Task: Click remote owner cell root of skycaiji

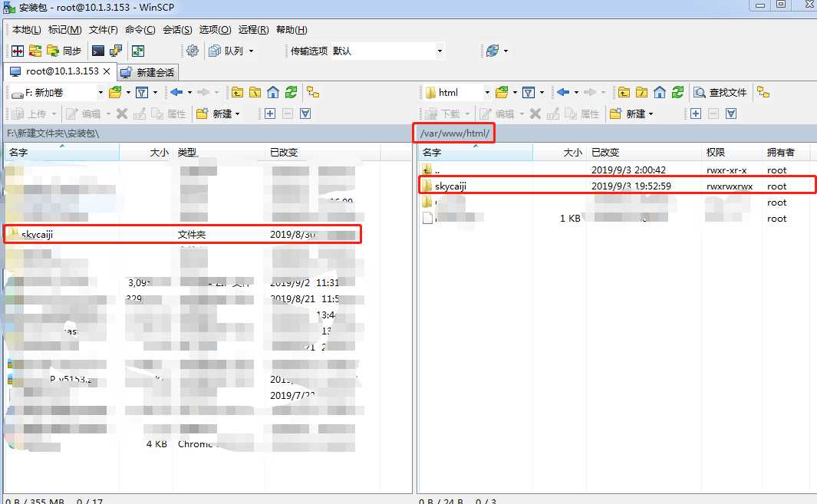Action: [776, 186]
